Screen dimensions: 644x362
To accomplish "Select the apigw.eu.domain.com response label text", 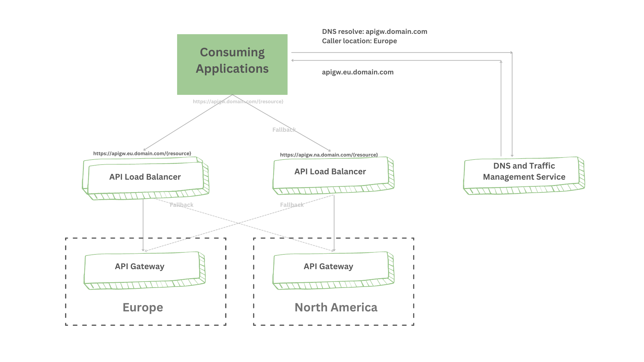I will (x=358, y=72).
